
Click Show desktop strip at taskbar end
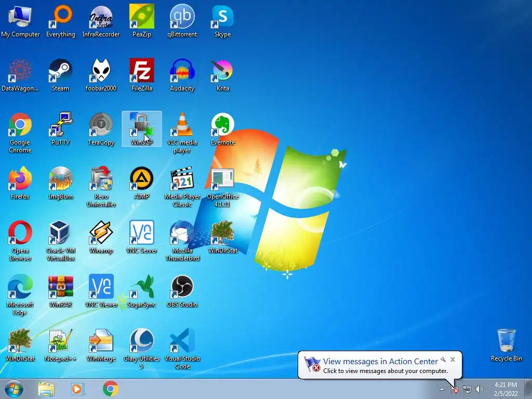click(528, 389)
